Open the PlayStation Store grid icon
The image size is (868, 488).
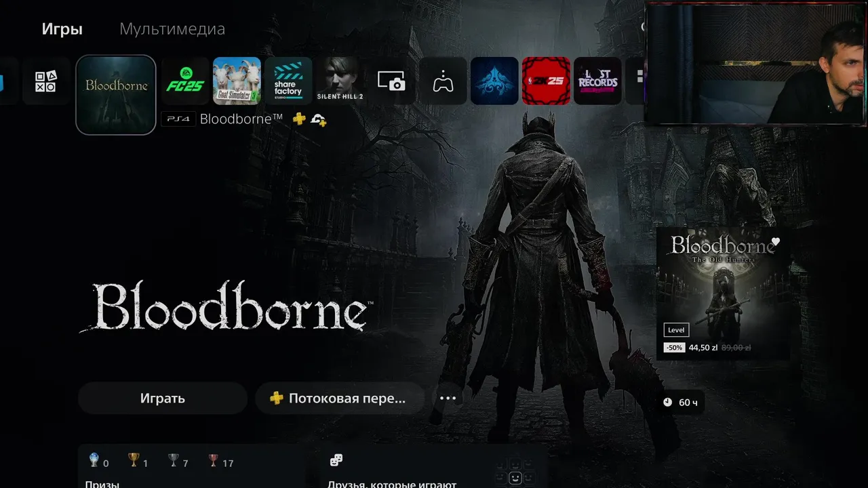(x=46, y=81)
